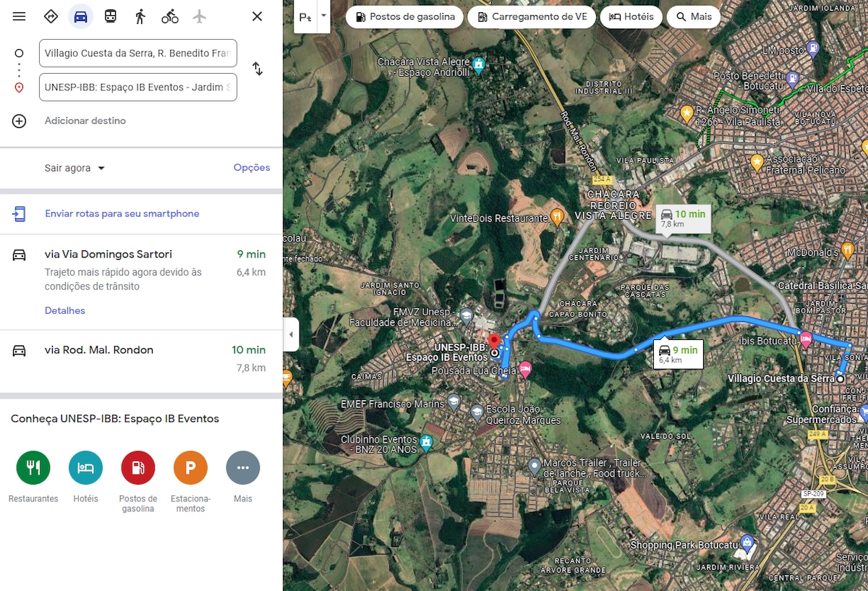This screenshot has height=591, width=868.
Task: Click Villagio Cuesta da Serra origin point
Action: tap(841, 378)
